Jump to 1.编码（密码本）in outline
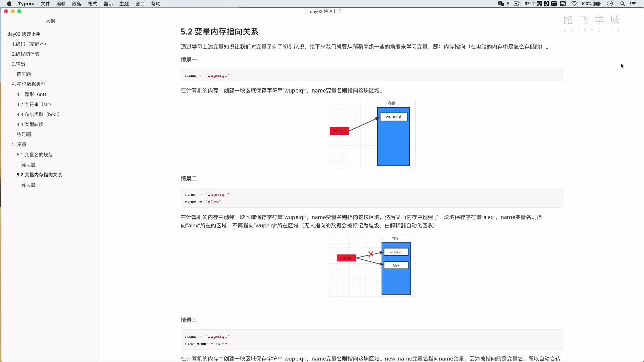 pos(29,44)
